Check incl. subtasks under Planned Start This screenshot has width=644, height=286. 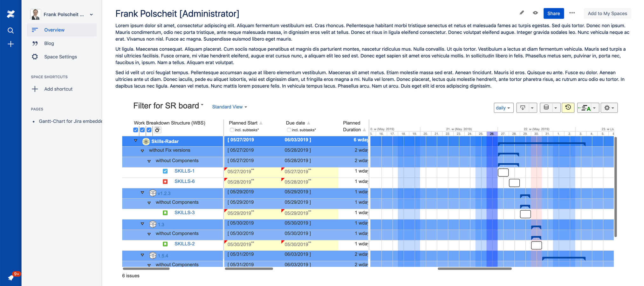[x=232, y=130]
